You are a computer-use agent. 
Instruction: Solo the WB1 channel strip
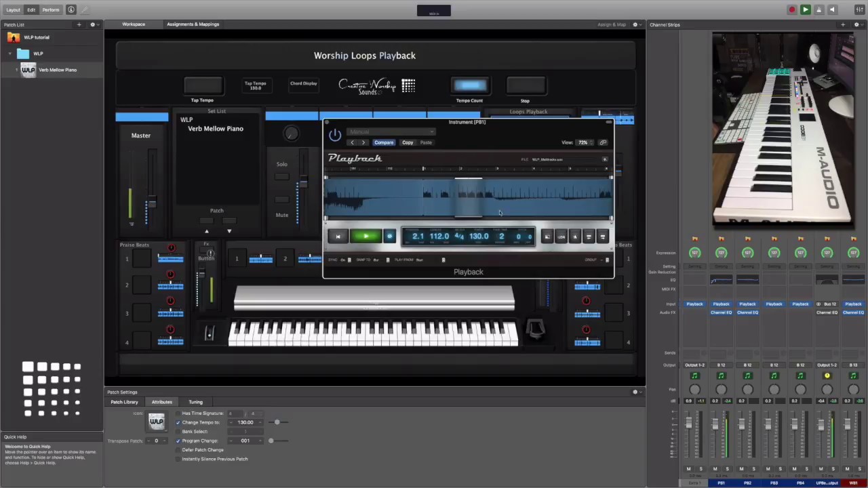[x=859, y=468]
